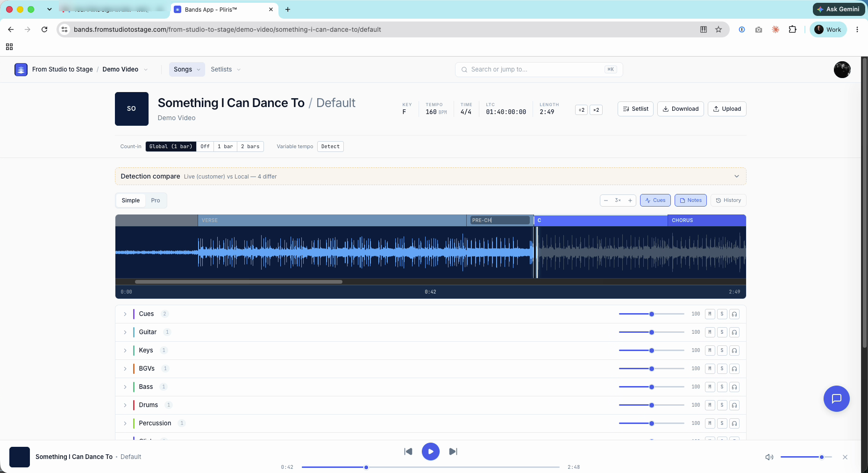The height and width of the screenshot is (473, 868).
Task: Expand the Keys track row
Action: coord(125,351)
